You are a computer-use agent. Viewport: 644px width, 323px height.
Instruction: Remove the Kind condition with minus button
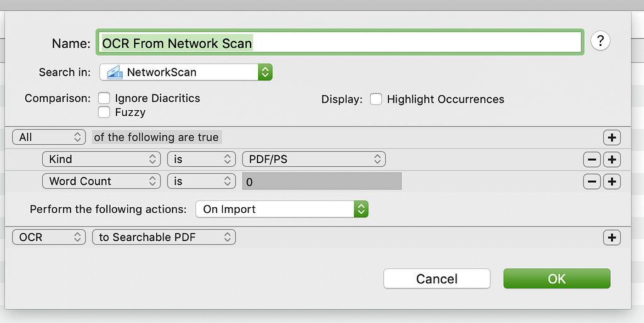pos(592,160)
